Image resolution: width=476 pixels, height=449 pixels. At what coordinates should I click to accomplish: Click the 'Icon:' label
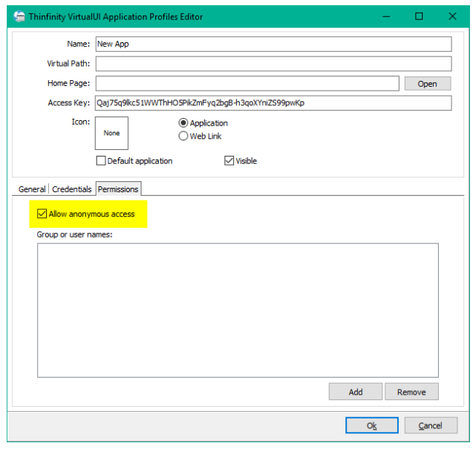(81, 122)
